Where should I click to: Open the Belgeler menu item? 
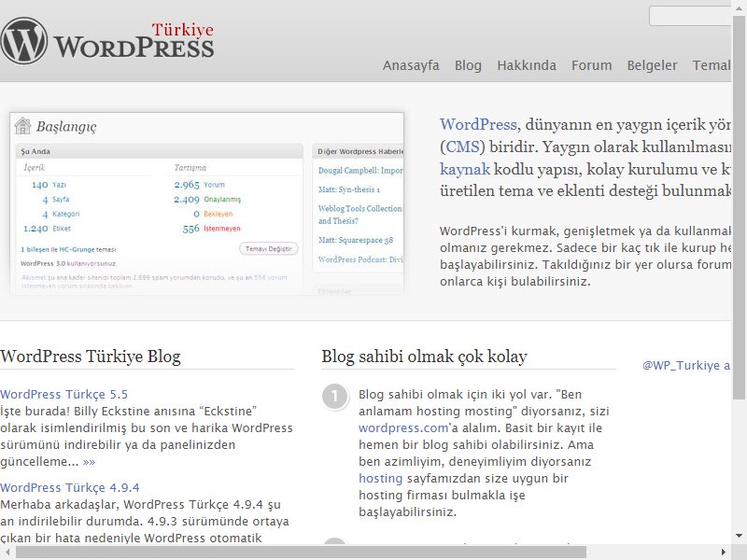tap(652, 65)
